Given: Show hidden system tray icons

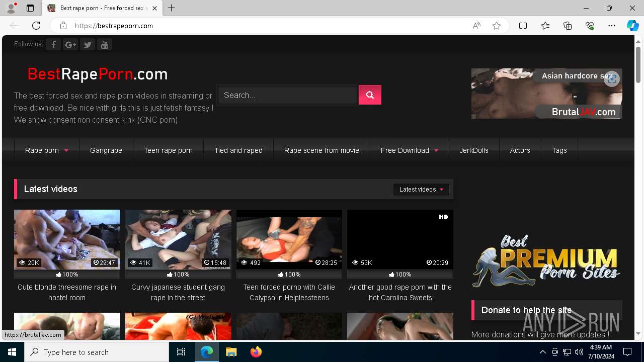Looking at the screenshot, I should pyautogui.click(x=542, y=352).
